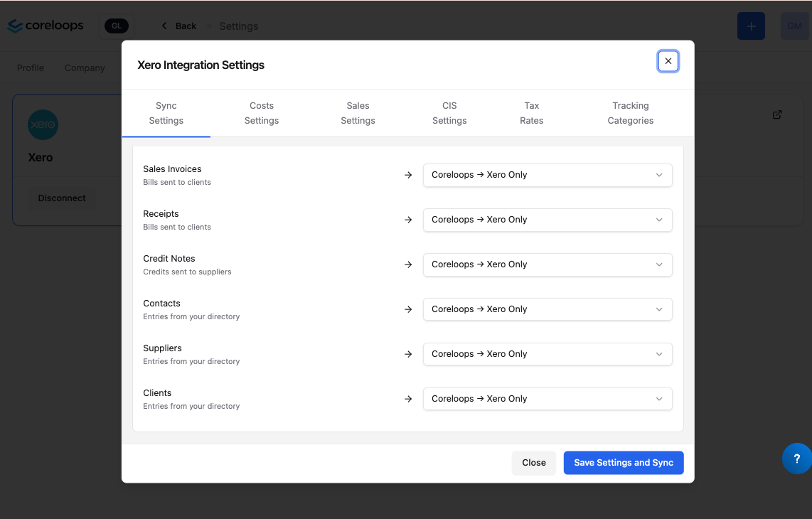Switch to the Costs Settings tab
This screenshot has height=519, width=812.
[262, 113]
